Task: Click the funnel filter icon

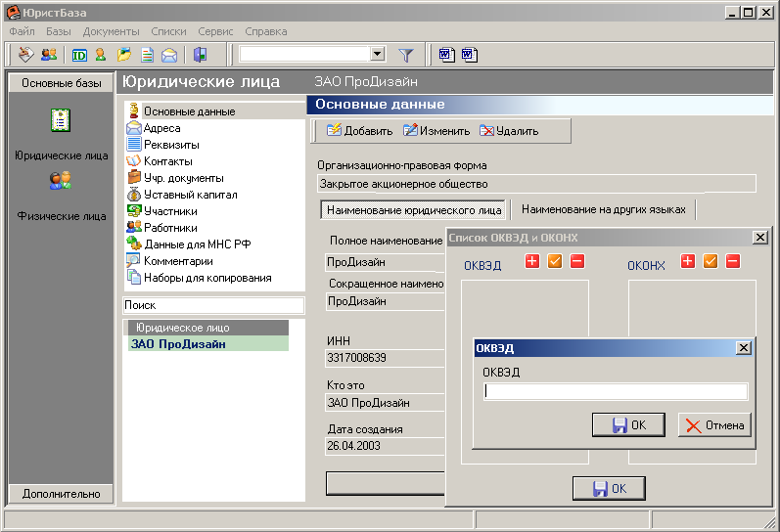Action: 406,55
